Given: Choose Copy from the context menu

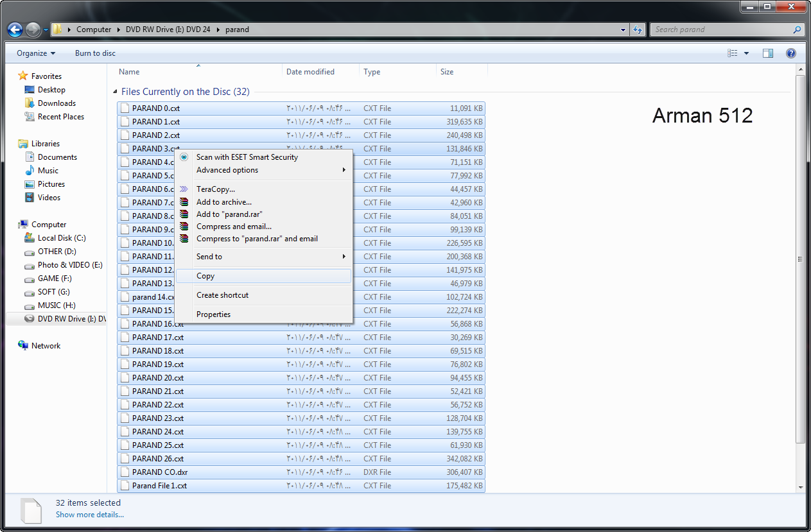Looking at the screenshot, I should 205,276.
